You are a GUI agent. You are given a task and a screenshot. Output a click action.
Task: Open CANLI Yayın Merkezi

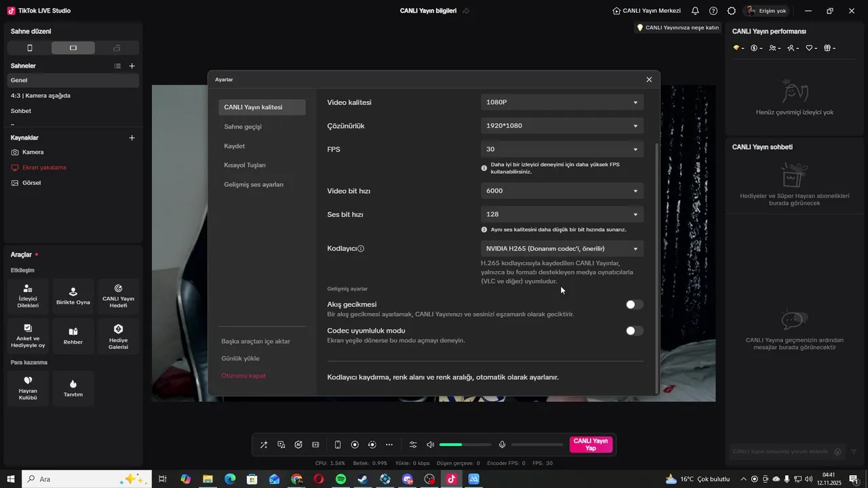[646, 11]
